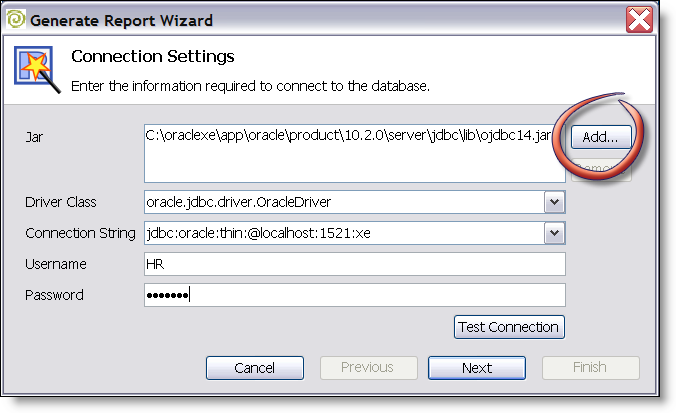The height and width of the screenshot is (413, 676).
Task: Click the Add... button for jars
Action: click(601, 137)
